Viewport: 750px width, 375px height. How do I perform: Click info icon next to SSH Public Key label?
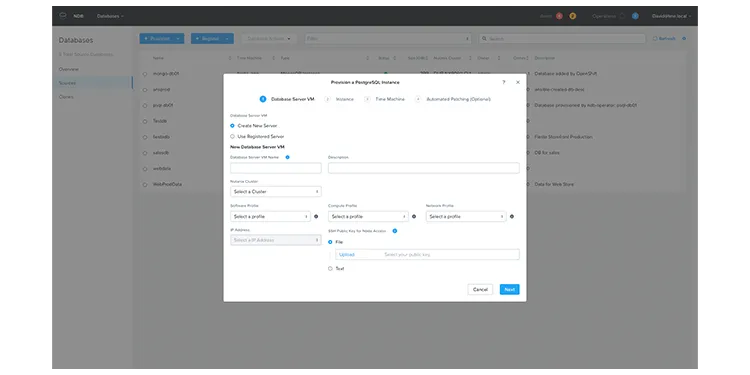395,231
